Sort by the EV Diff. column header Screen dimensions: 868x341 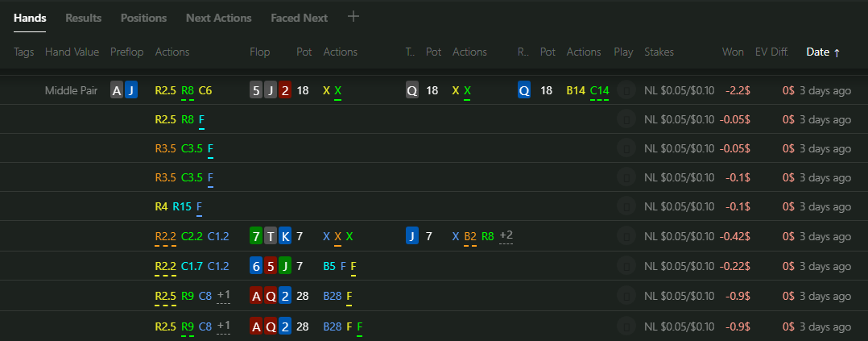pos(771,52)
